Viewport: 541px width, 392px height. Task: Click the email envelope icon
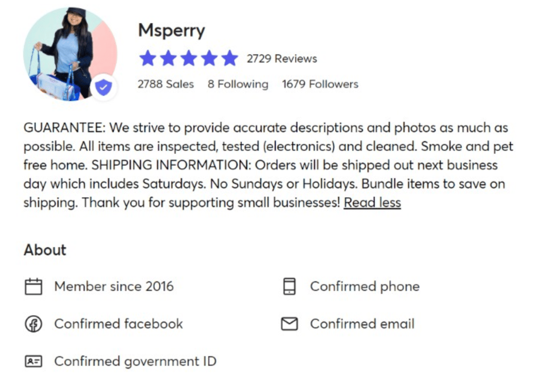[x=289, y=324]
